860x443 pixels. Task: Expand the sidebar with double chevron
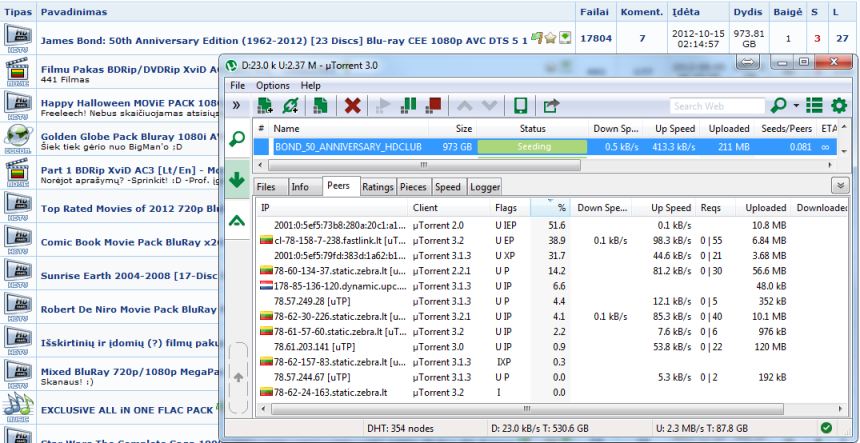[236, 105]
